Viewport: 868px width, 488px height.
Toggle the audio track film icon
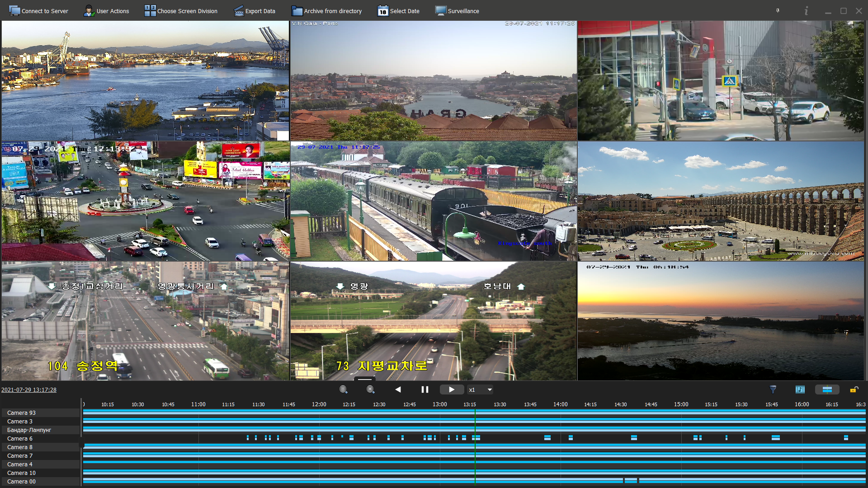tap(800, 389)
